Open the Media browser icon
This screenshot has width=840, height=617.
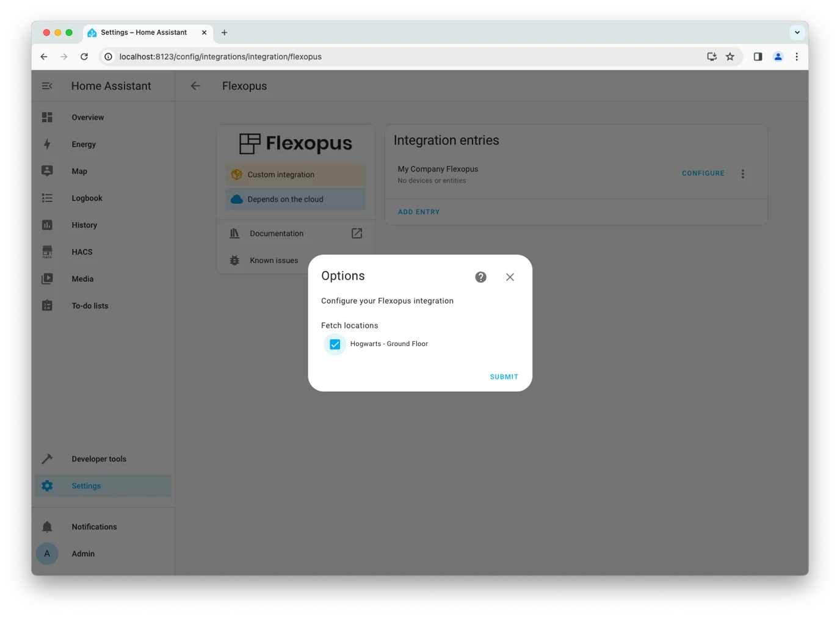[x=47, y=279]
